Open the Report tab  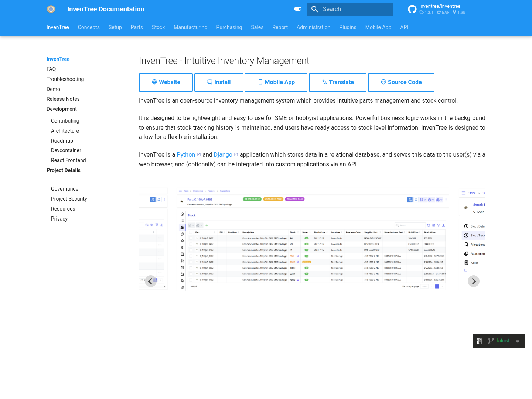pyautogui.click(x=280, y=27)
